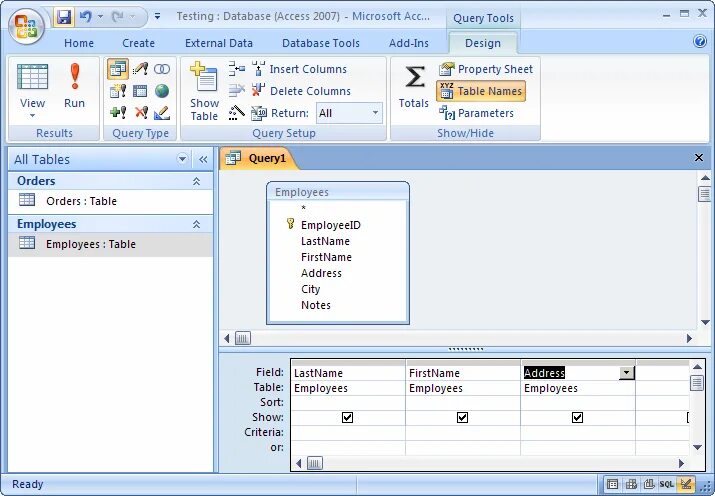Click the table pane horizontal scrollbar thumb
This screenshot has height=496, width=715.
click(x=243, y=338)
